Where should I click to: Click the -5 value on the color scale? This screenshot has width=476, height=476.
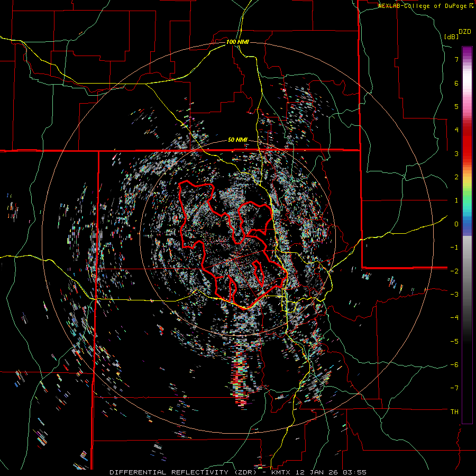(x=454, y=341)
